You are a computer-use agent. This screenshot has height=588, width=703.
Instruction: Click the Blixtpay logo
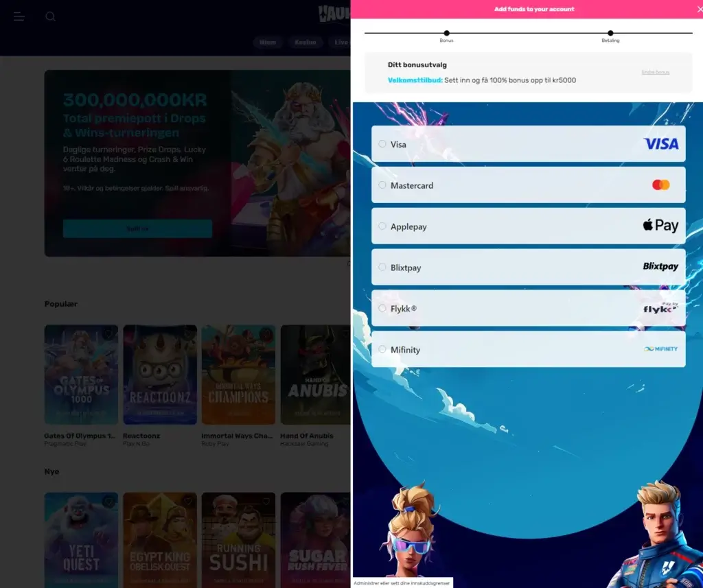(x=660, y=266)
